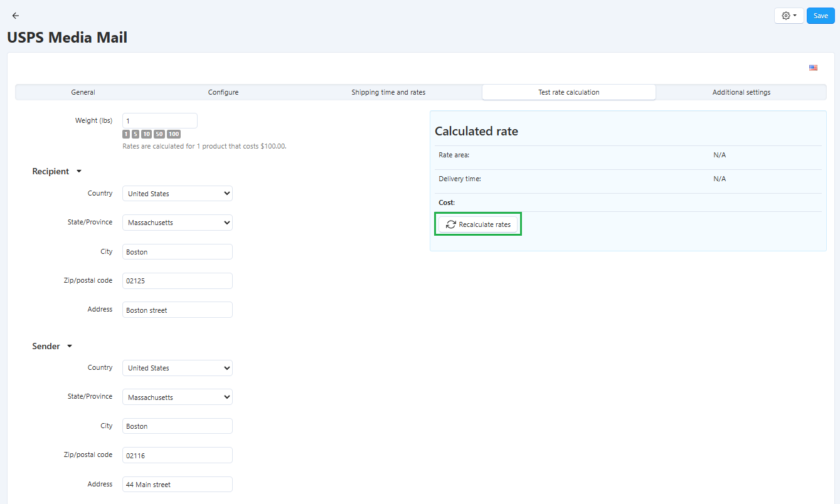
Task: Click the Sender City field
Action: 178,426
